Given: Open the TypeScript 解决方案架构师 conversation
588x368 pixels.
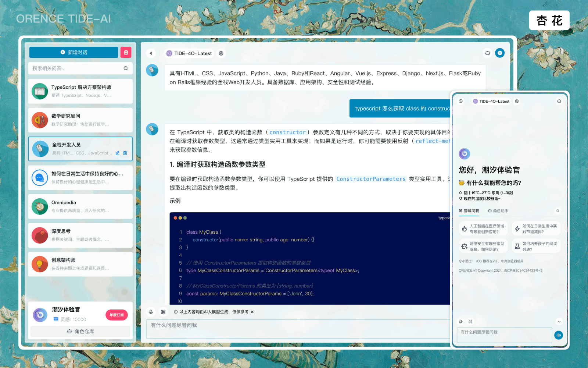Looking at the screenshot, I should [x=80, y=91].
